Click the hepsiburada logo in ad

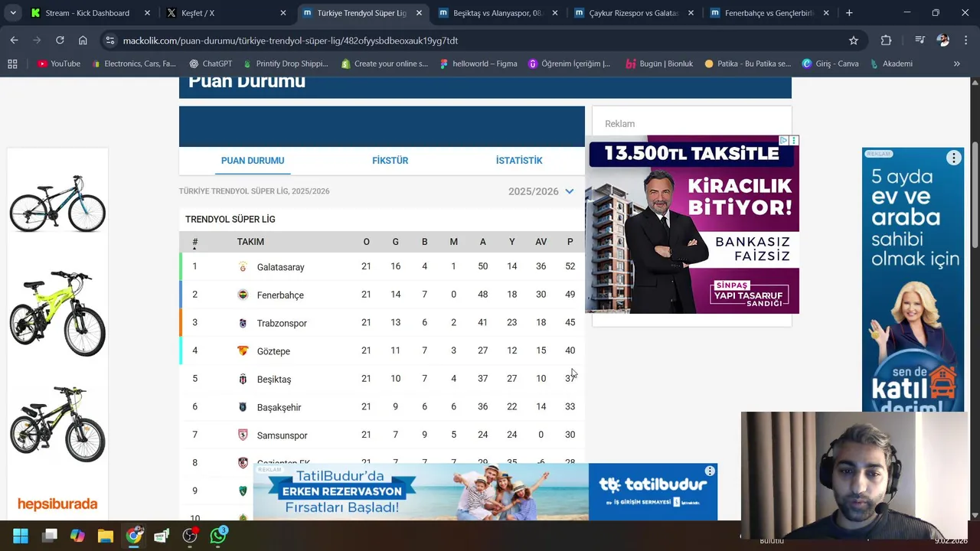pos(57,504)
